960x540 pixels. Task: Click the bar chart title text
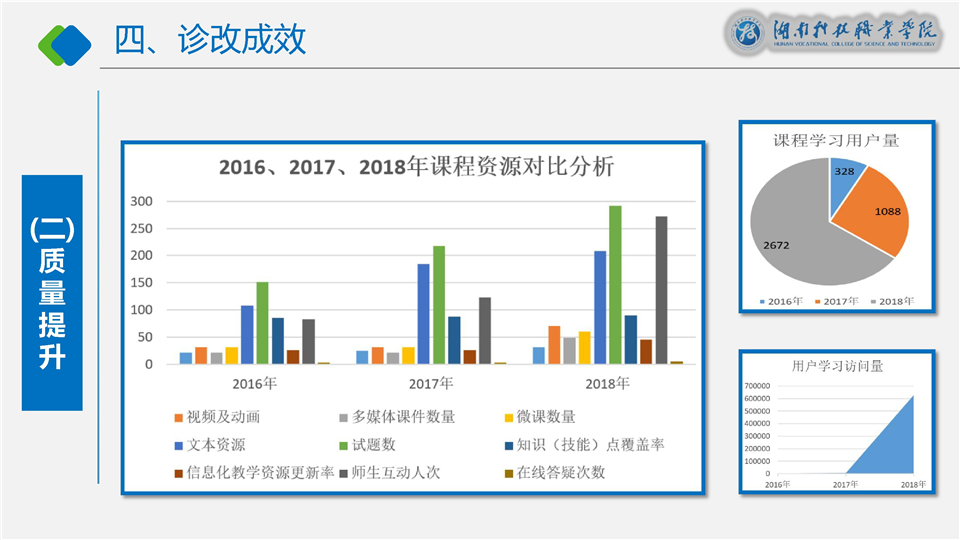click(416, 167)
